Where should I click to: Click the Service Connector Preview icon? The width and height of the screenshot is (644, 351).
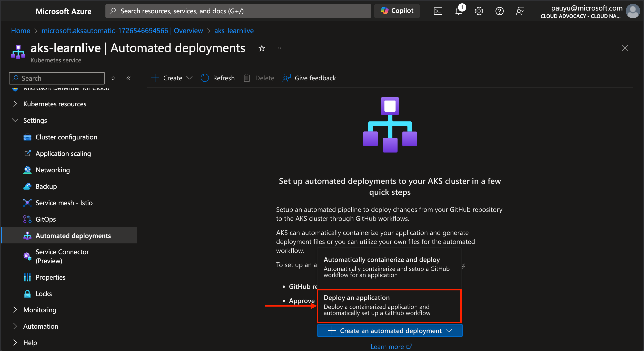coord(27,255)
